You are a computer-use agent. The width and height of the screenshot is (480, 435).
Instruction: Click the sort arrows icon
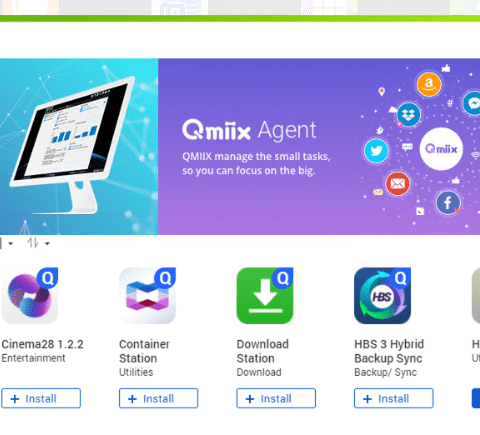coord(33,243)
